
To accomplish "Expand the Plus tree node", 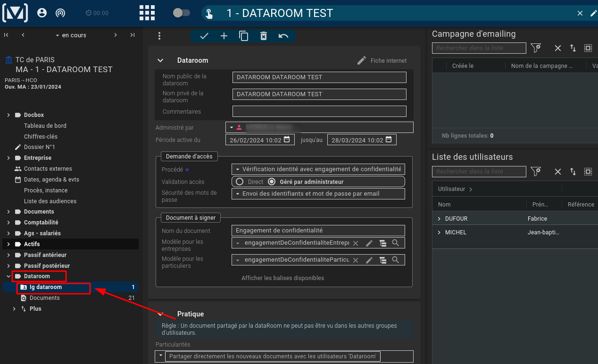I will click(x=14, y=309).
